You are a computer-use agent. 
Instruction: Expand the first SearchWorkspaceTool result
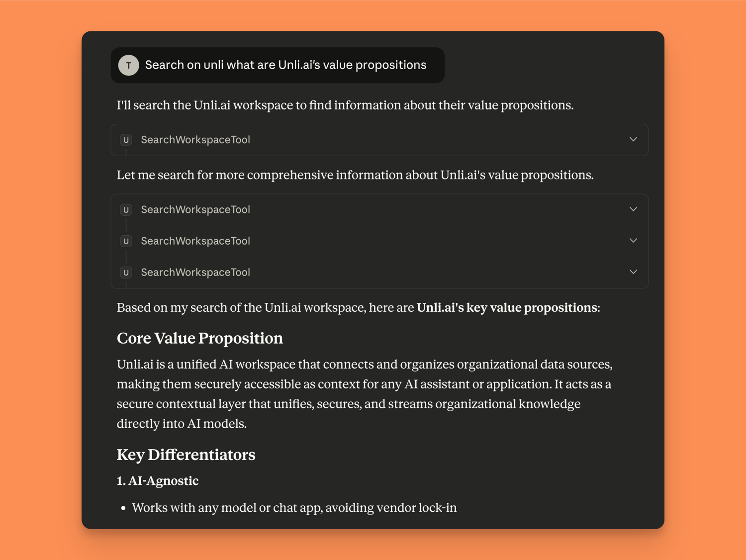pyautogui.click(x=633, y=140)
